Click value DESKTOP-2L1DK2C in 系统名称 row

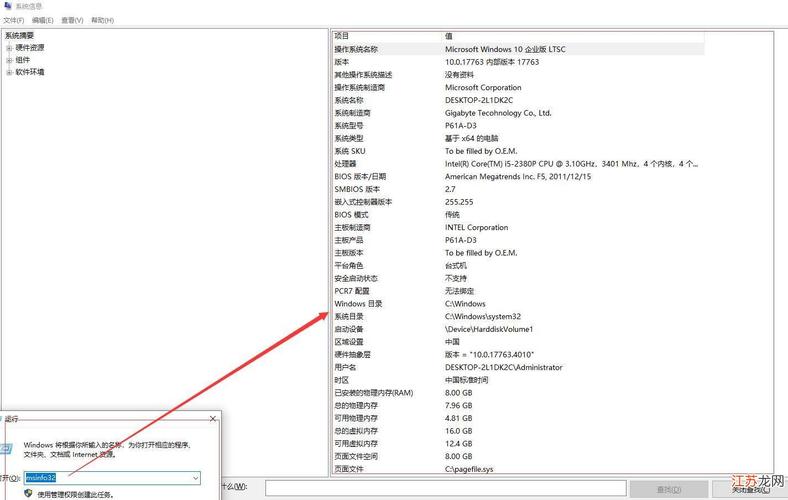(479, 100)
